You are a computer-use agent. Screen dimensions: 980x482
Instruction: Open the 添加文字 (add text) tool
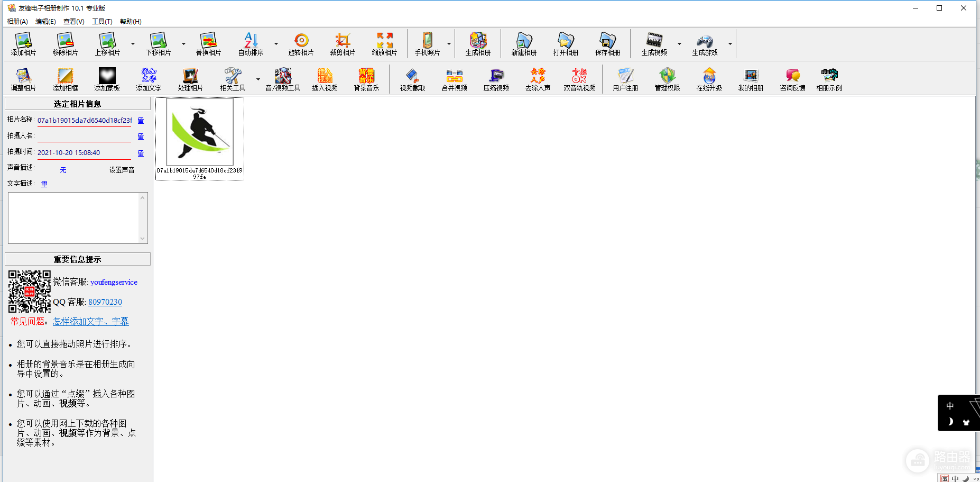pyautogui.click(x=149, y=79)
